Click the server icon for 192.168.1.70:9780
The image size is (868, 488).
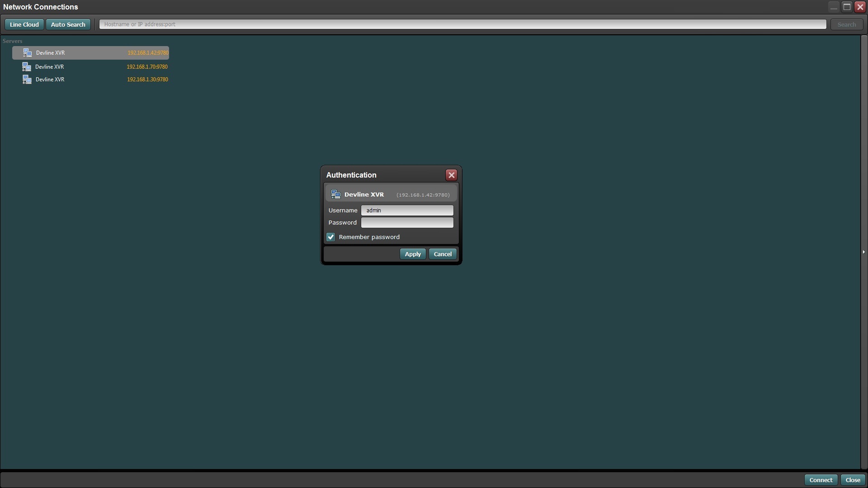coord(27,67)
